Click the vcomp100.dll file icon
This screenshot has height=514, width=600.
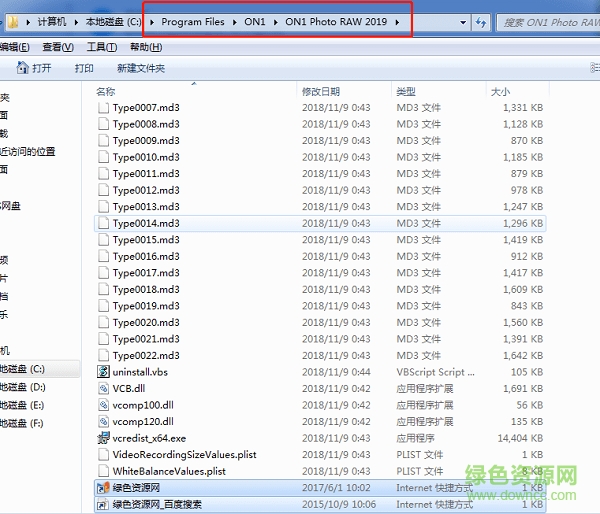(x=103, y=405)
